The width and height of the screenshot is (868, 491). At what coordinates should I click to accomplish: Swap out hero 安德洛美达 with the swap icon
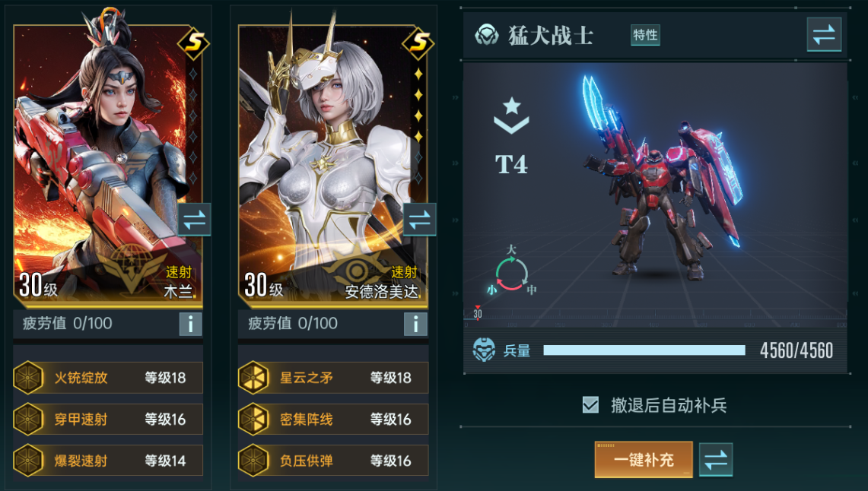pyautogui.click(x=420, y=220)
